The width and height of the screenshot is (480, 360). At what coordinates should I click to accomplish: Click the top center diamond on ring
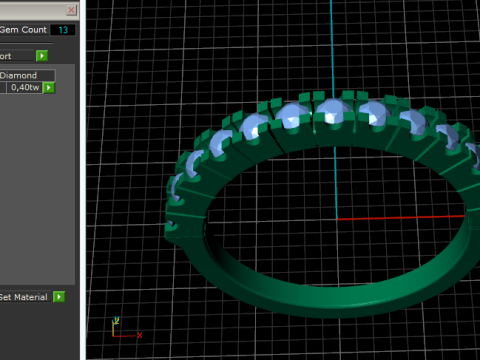coord(333,111)
